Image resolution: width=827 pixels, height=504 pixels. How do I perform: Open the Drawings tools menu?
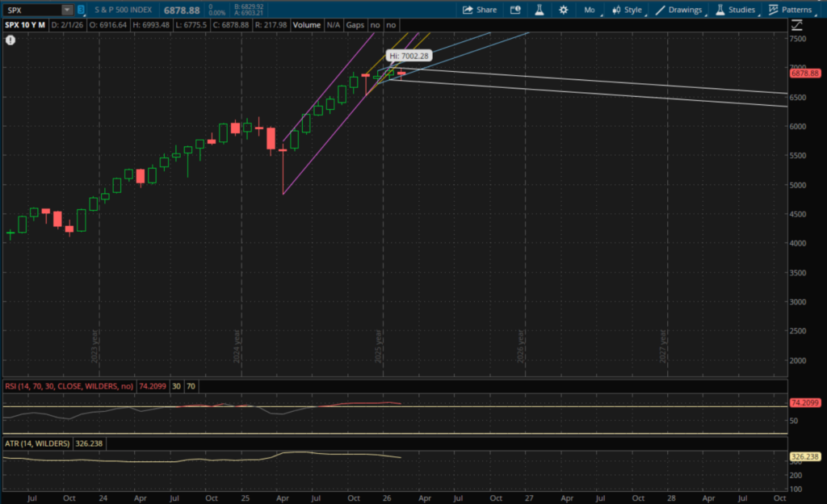[678, 10]
